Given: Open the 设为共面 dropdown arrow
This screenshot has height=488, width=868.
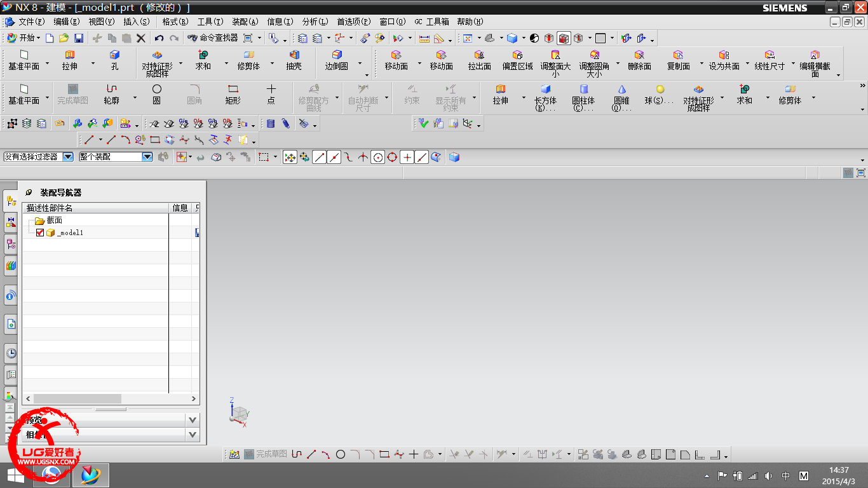Looking at the screenshot, I should coord(748,64).
